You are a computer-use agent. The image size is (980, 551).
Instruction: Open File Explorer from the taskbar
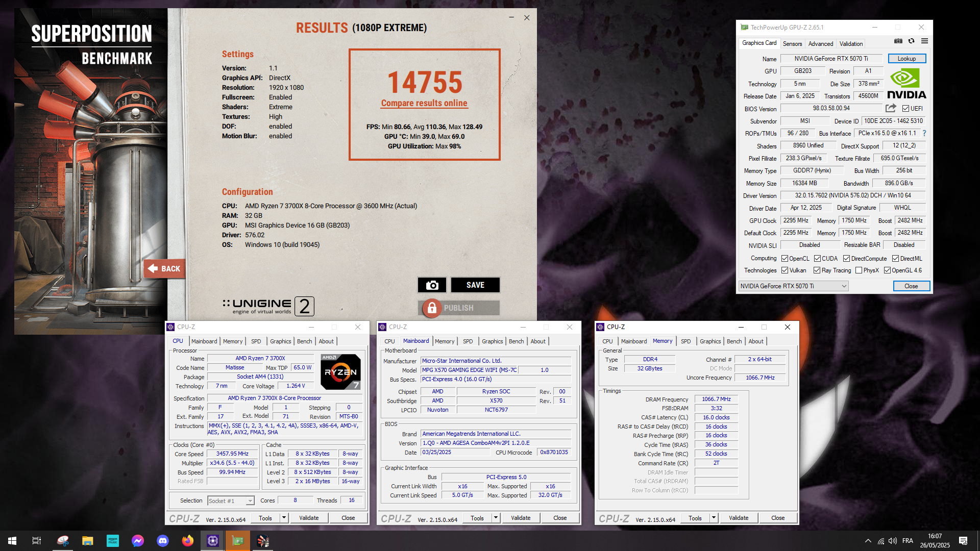[88, 541]
